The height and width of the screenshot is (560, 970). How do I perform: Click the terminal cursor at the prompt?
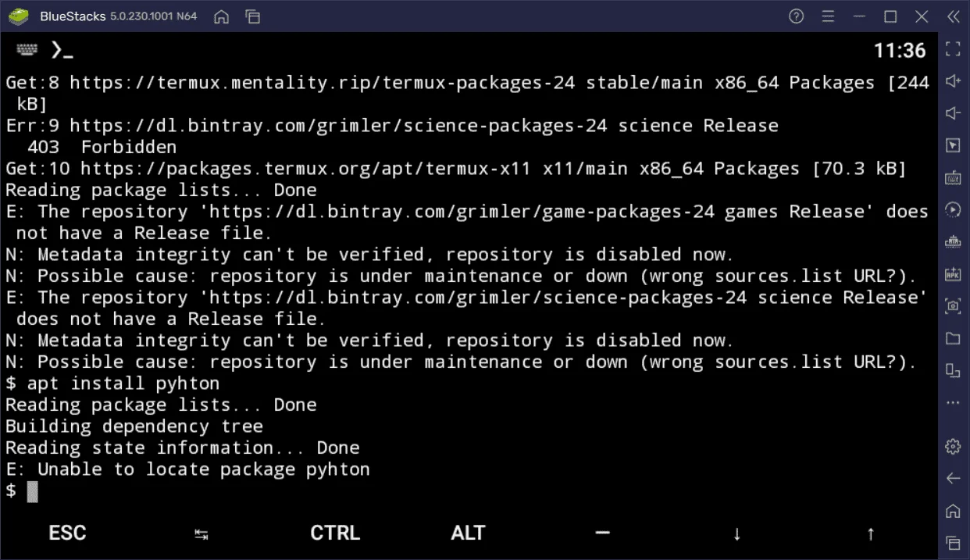[x=32, y=491]
